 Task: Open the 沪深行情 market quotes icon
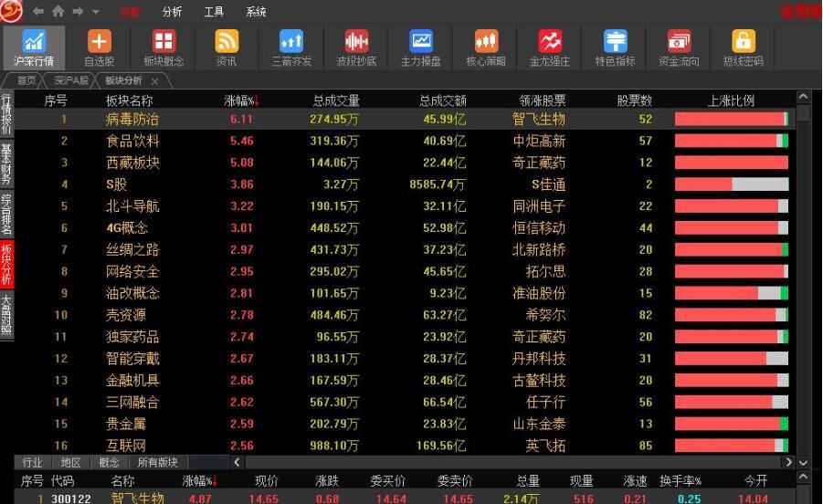point(34,47)
